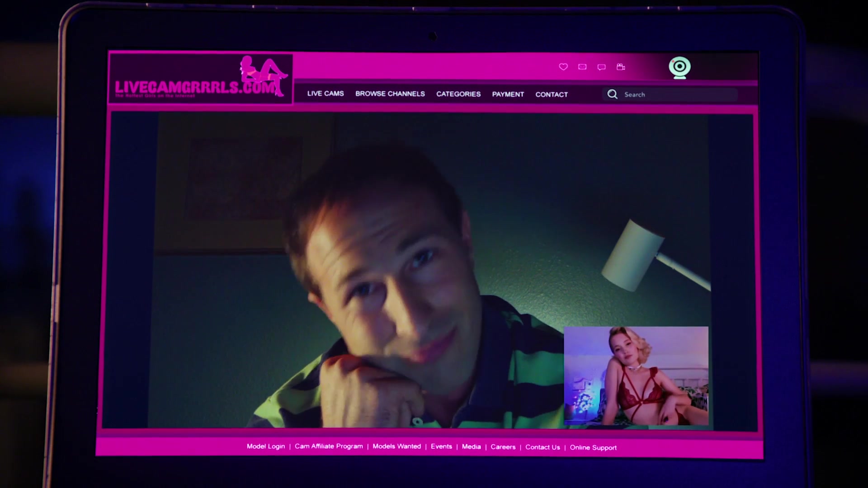Click the small picture-in-picture video thumbnail
This screenshot has width=868, height=488.
(636, 376)
